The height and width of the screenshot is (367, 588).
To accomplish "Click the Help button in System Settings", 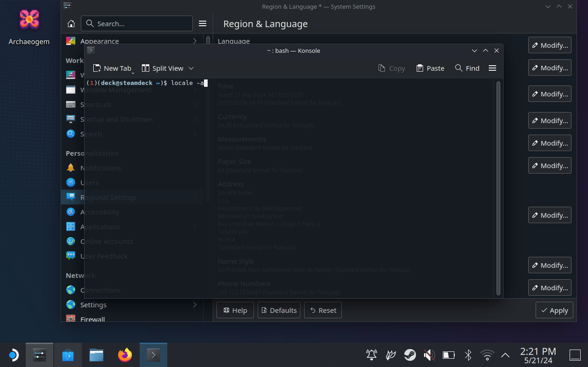I will click(x=235, y=310).
